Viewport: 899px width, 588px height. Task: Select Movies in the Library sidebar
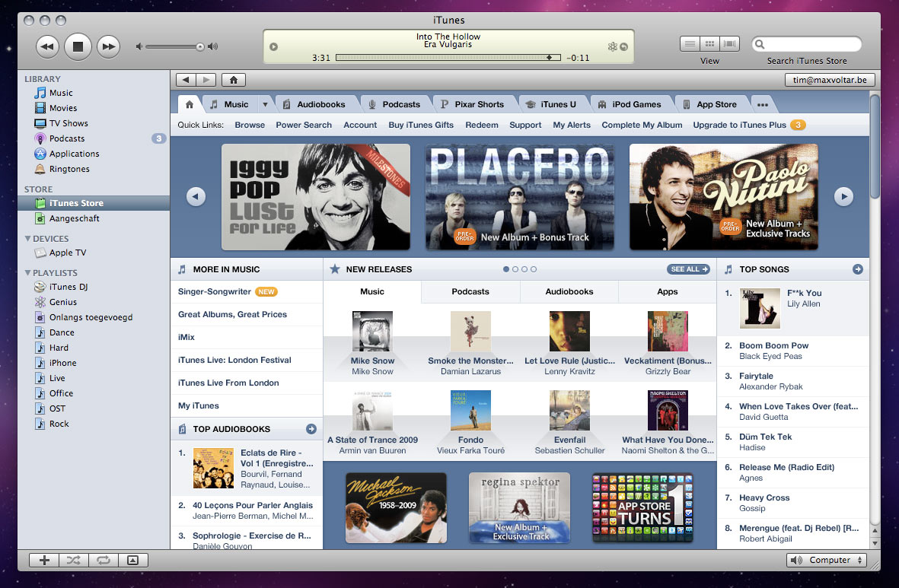pyautogui.click(x=63, y=108)
